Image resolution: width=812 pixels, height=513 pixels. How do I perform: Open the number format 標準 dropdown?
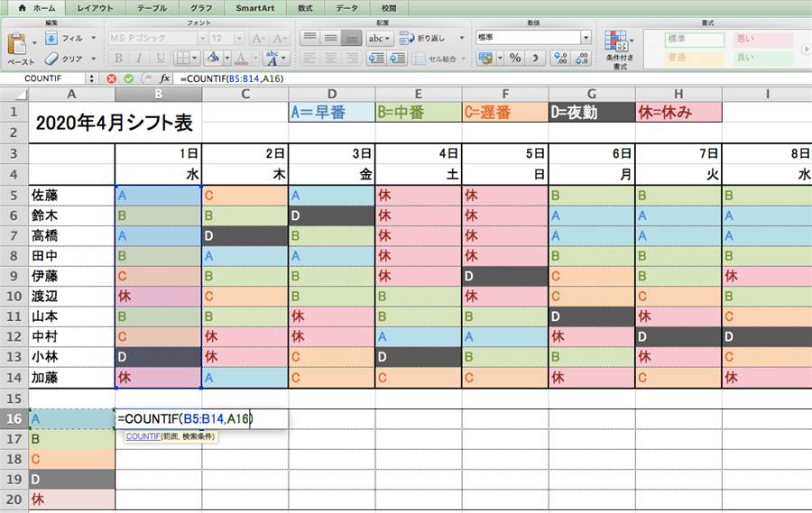pos(586,38)
